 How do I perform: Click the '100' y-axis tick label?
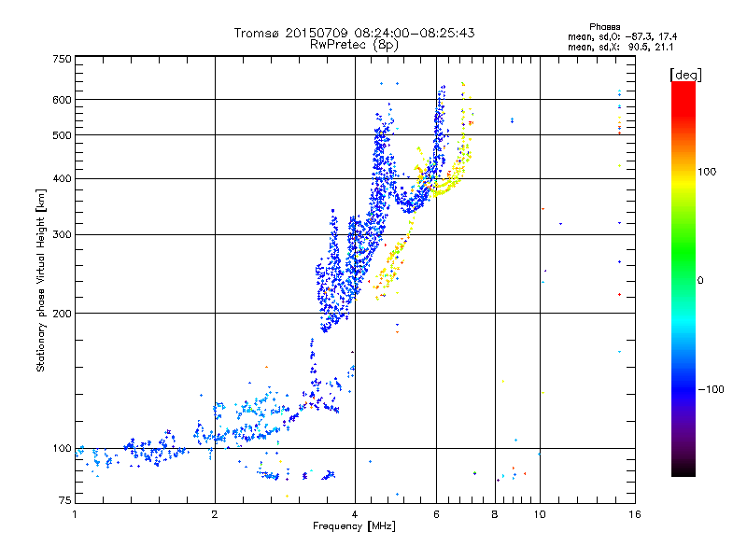point(62,449)
